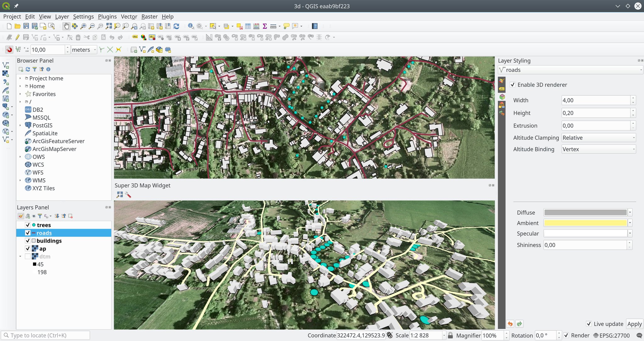
Task: Open the Altitude Clamping dropdown
Action: click(599, 138)
